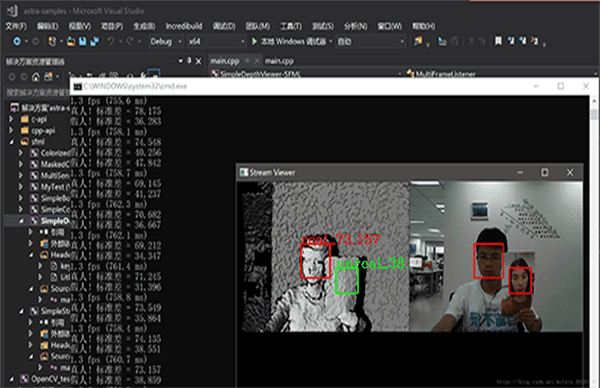Click the format selection icon right of flashlight

(x=442, y=41)
